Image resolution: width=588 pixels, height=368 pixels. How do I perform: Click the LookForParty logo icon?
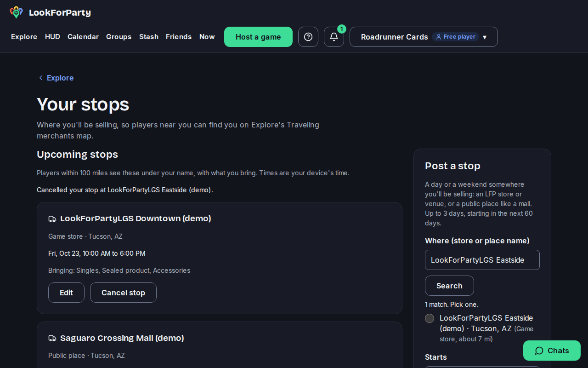16,12
